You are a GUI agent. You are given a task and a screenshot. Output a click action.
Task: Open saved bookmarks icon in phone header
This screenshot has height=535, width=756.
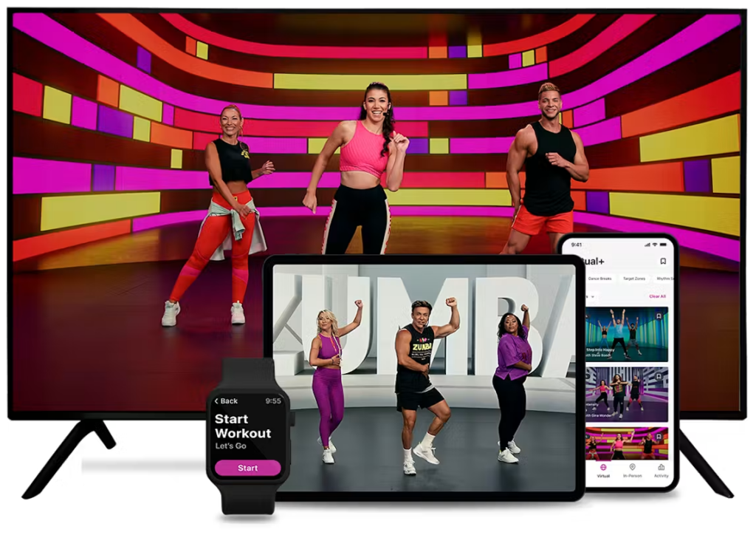pos(663,261)
